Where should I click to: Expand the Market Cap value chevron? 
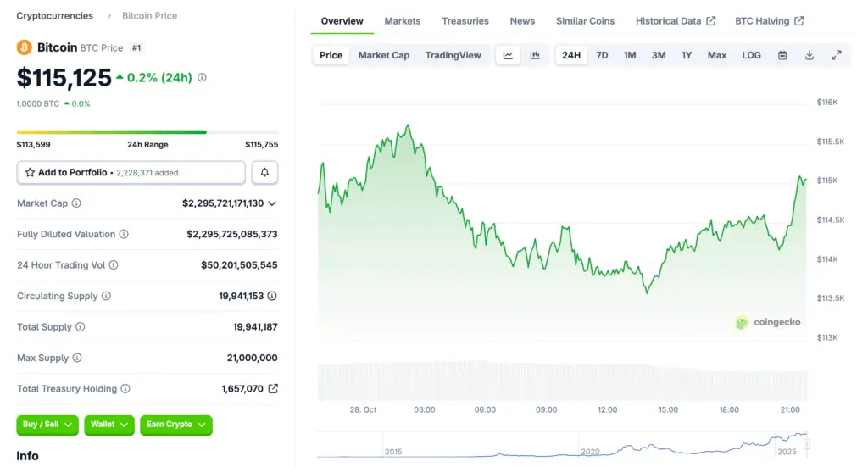272,203
